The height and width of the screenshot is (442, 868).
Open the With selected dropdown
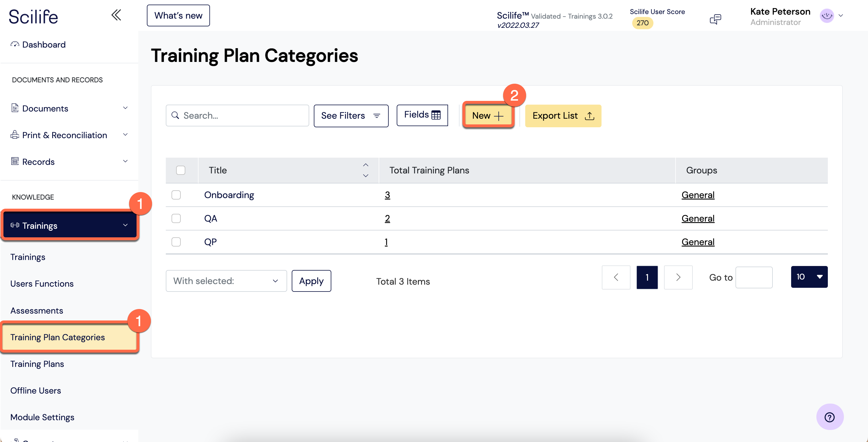click(226, 281)
